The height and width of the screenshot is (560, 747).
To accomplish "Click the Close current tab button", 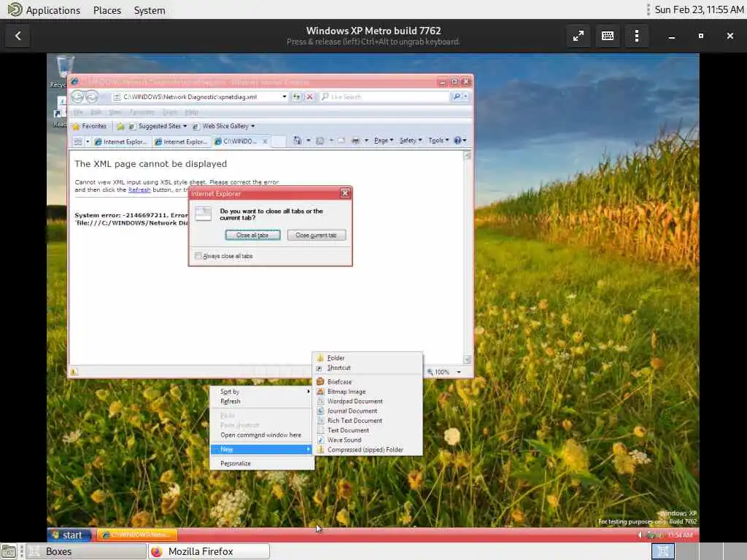I will 317,236.
